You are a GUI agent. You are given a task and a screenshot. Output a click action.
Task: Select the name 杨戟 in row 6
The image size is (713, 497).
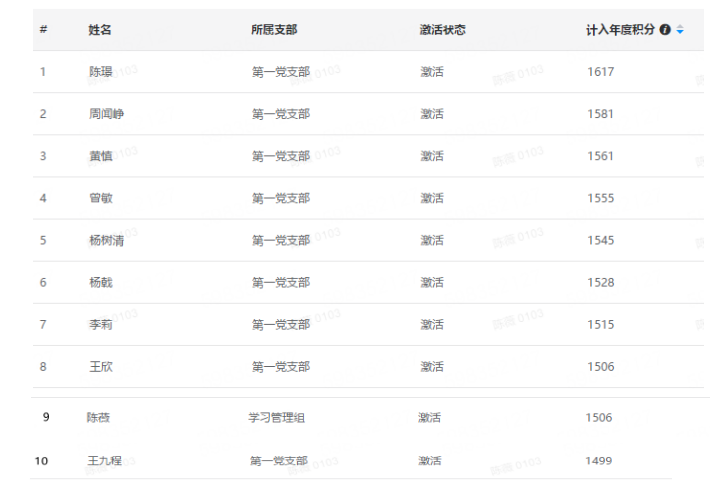(101, 282)
